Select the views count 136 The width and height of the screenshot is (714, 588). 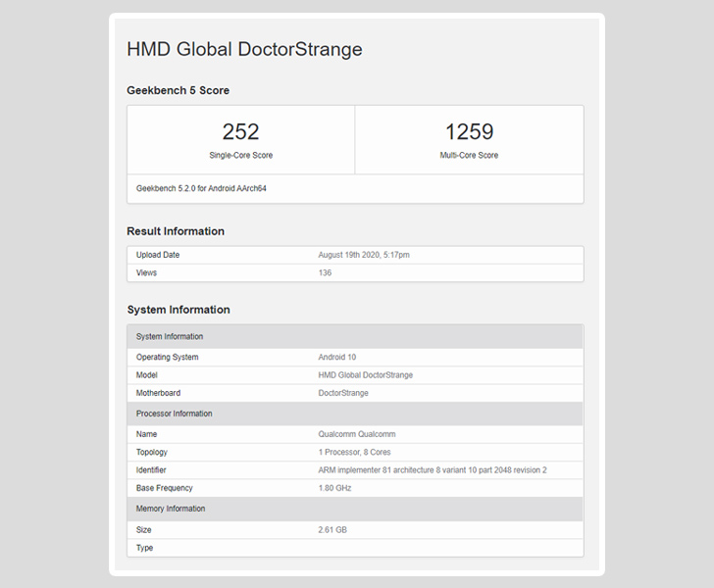[x=325, y=272]
